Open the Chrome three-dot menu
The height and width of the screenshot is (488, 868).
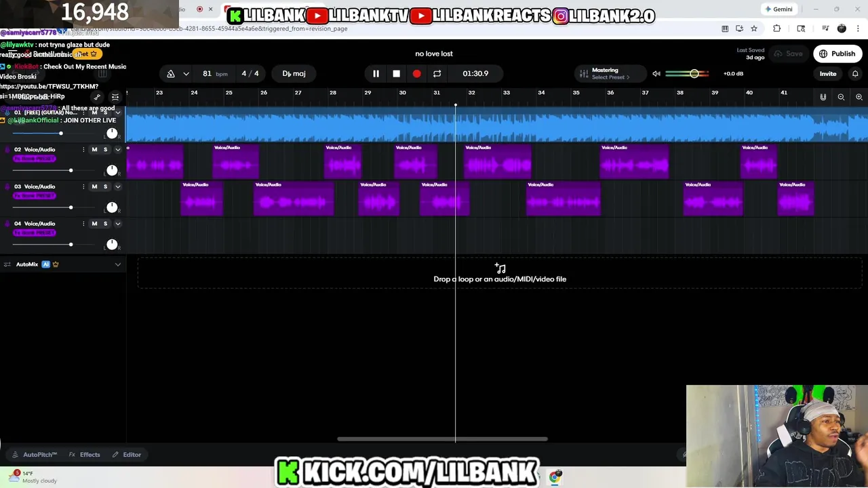click(x=859, y=28)
